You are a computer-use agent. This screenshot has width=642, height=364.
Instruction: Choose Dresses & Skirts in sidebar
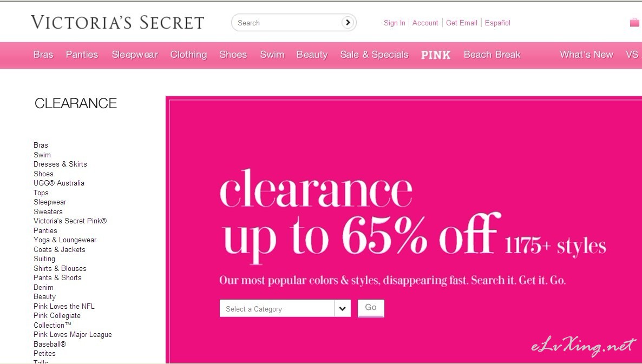pyautogui.click(x=60, y=164)
